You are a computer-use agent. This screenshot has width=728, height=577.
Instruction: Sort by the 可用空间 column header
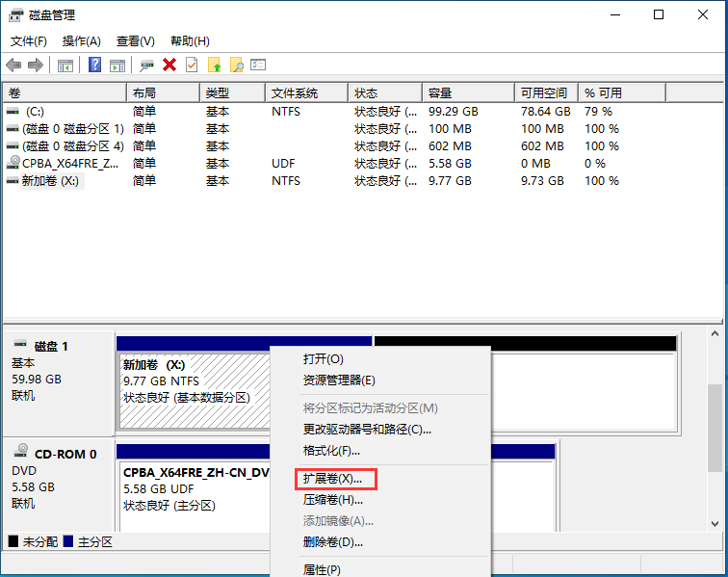point(546,92)
